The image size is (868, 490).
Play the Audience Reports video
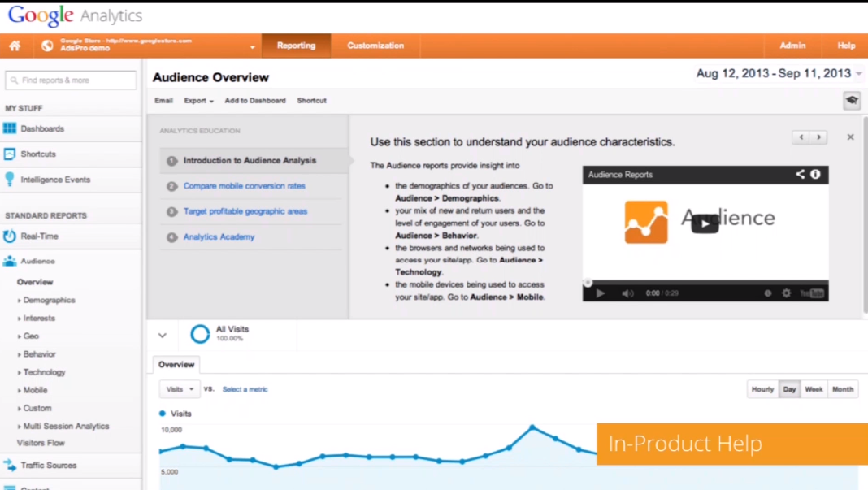(x=705, y=223)
